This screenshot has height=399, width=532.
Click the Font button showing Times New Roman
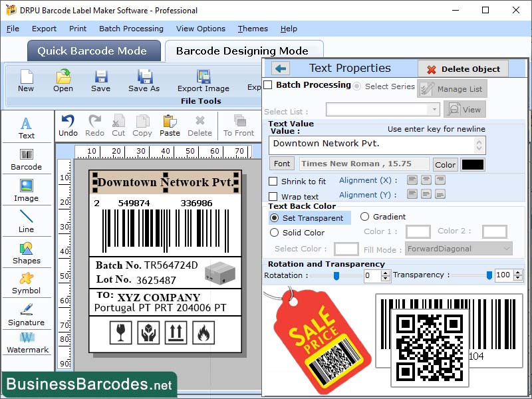(x=281, y=164)
